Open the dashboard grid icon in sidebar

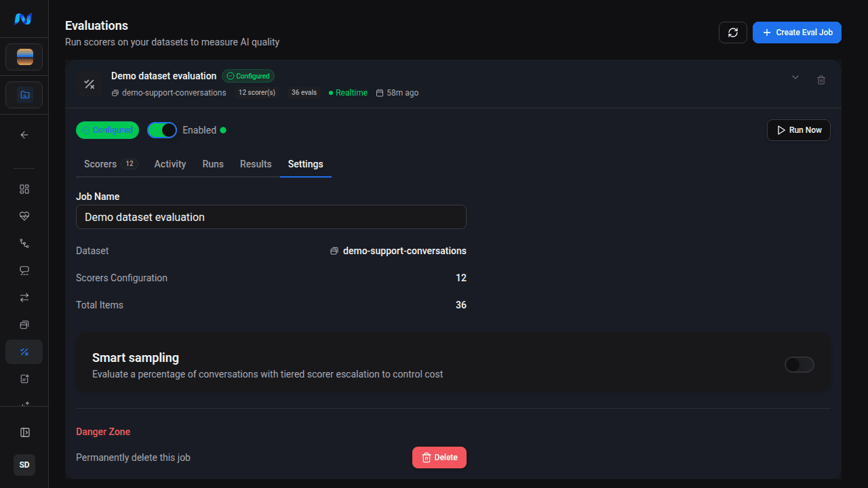(24, 189)
